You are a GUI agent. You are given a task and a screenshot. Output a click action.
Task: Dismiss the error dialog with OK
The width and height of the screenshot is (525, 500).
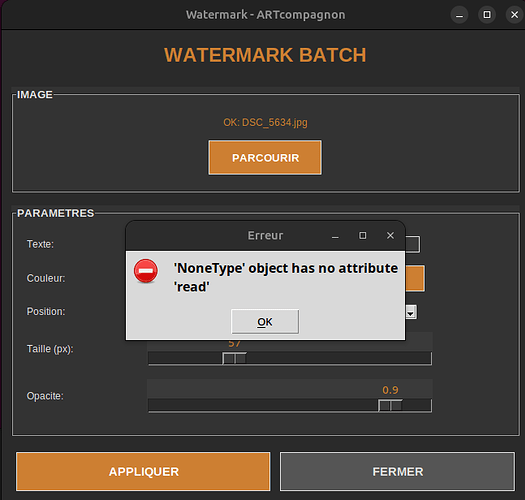[x=265, y=322]
